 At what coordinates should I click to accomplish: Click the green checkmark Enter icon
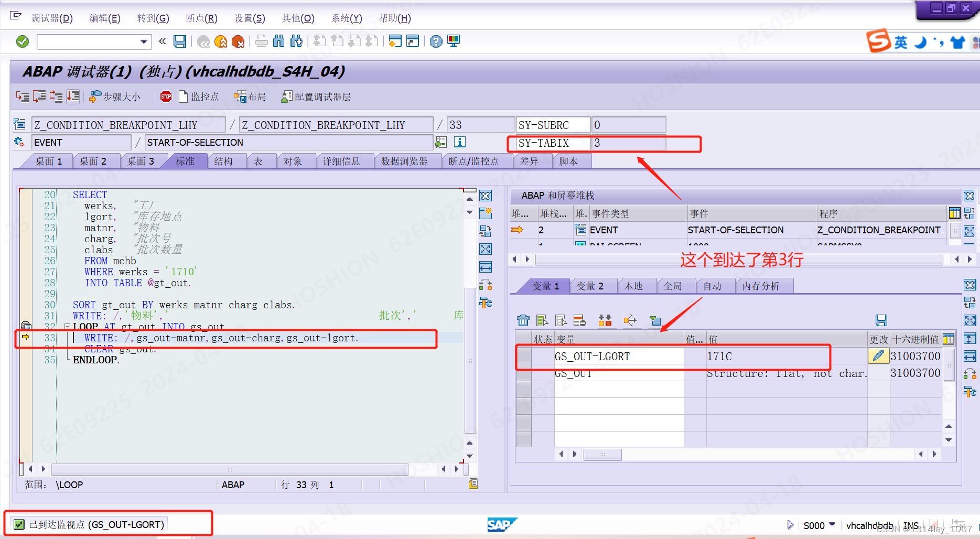(x=23, y=41)
